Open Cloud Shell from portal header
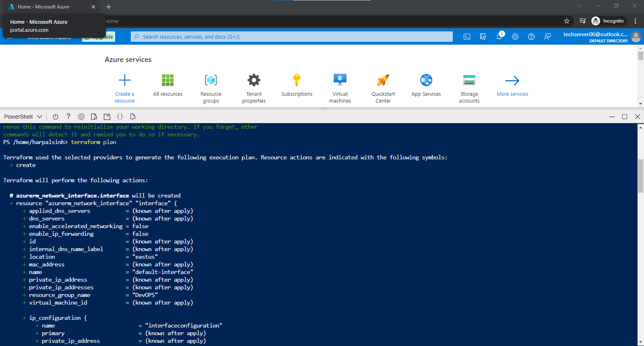The image size is (644, 346). (467, 37)
